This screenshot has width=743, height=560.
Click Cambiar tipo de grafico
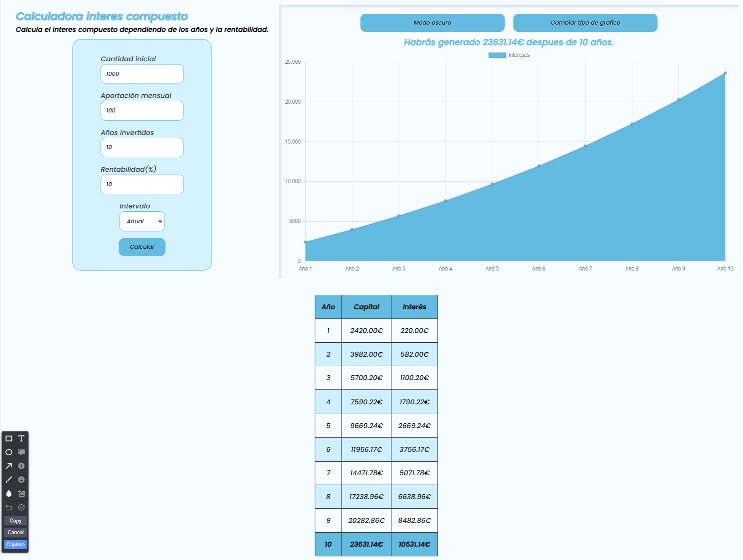(x=585, y=23)
